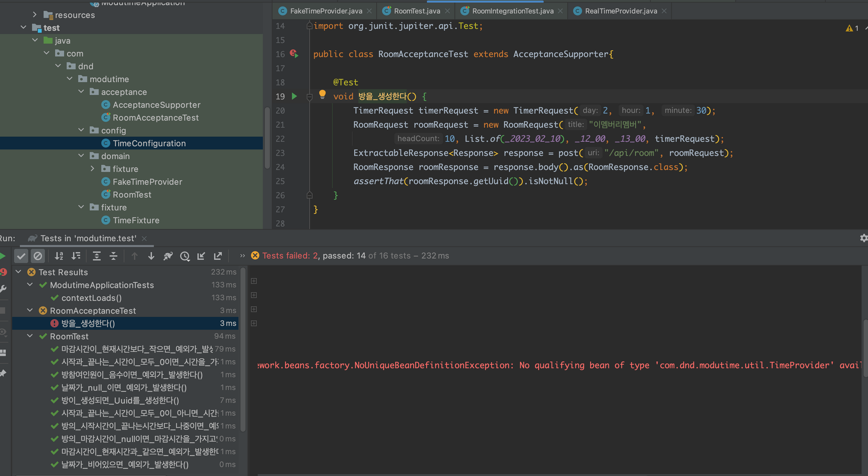Open the RealTimeProvider.java tab

coord(620,11)
